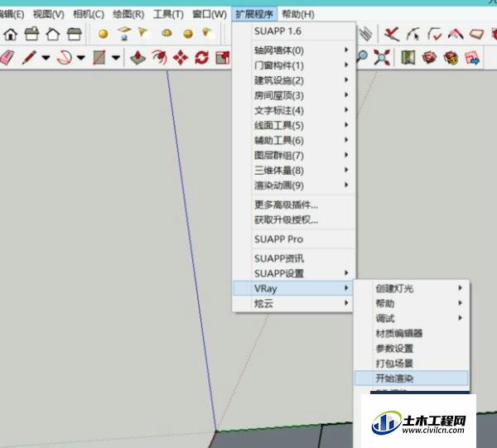Open the Rectangle tool dropdown arrow
497x448 pixels.
(x=116, y=58)
